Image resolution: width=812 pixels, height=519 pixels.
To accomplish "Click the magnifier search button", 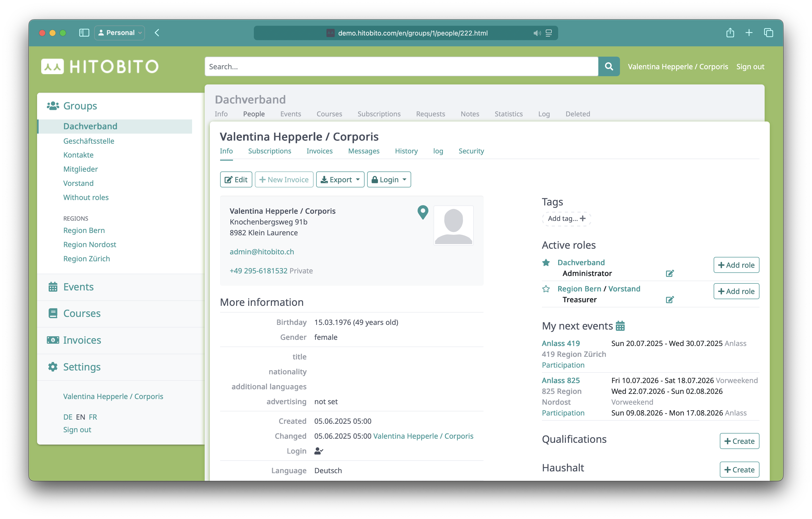I will click(609, 66).
